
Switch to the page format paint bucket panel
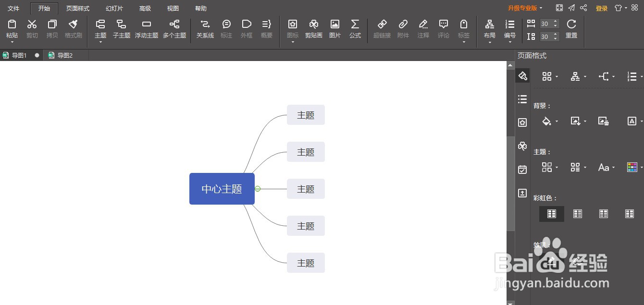[522, 76]
